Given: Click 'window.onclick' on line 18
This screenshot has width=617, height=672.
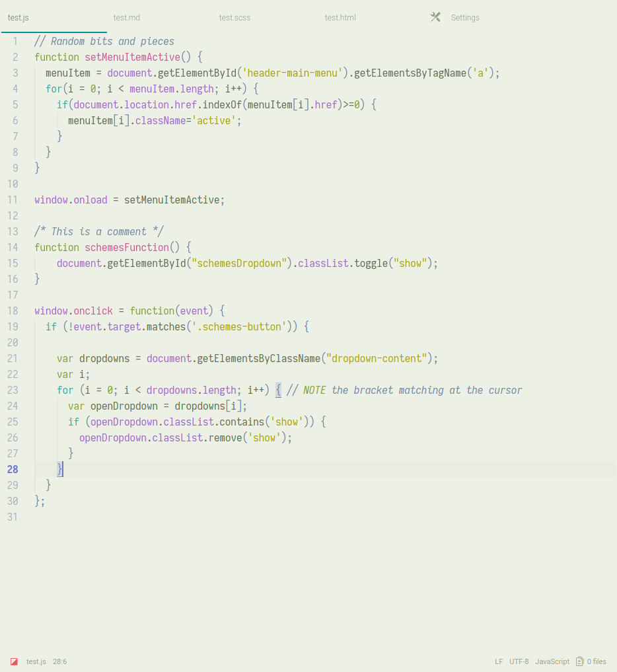Looking at the screenshot, I should pos(74,311).
